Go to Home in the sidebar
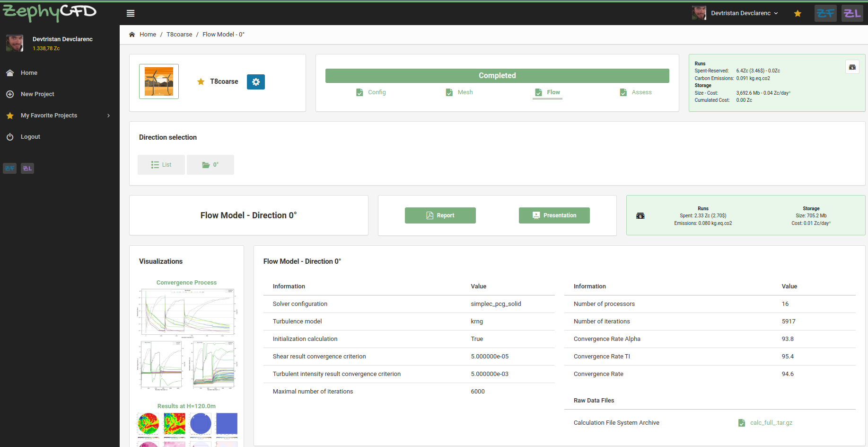868x447 pixels. pyautogui.click(x=29, y=73)
